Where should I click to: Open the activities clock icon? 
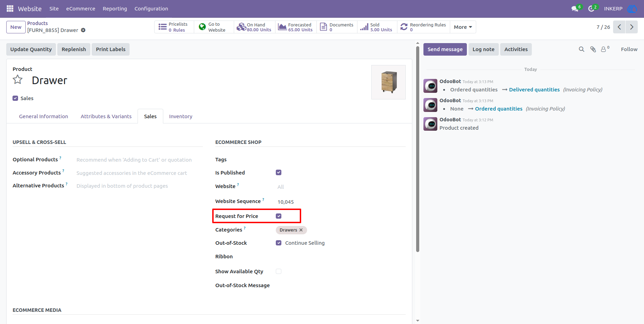click(x=591, y=9)
